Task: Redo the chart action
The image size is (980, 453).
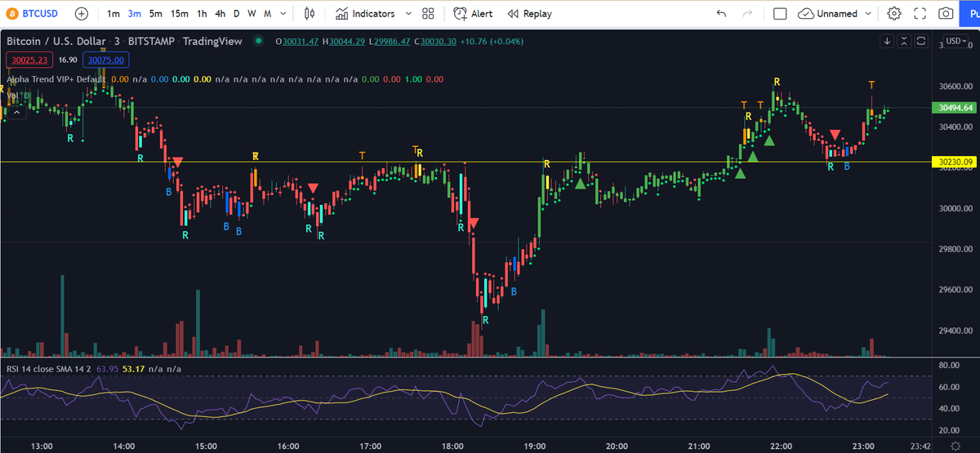Action: 747,14
